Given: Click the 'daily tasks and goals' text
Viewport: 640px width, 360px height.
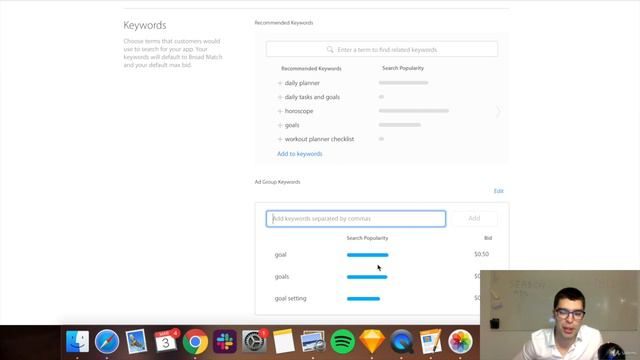Looking at the screenshot, I should click(x=312, y=97).
